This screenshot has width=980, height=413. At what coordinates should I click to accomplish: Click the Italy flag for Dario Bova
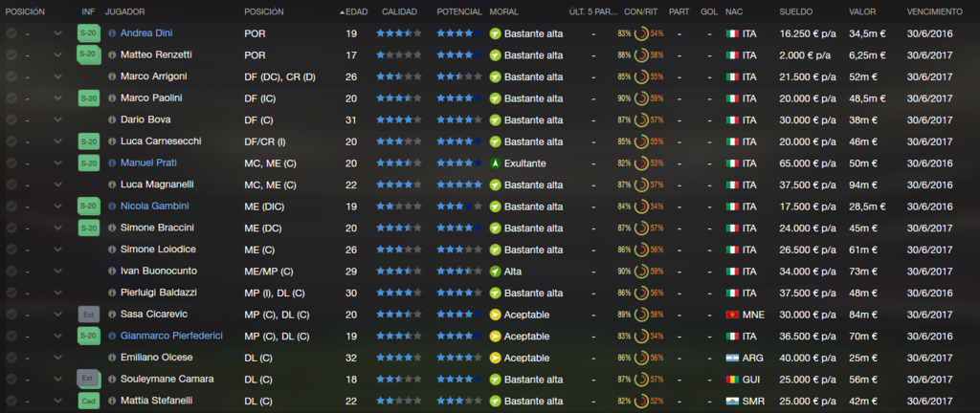[732, 120]
